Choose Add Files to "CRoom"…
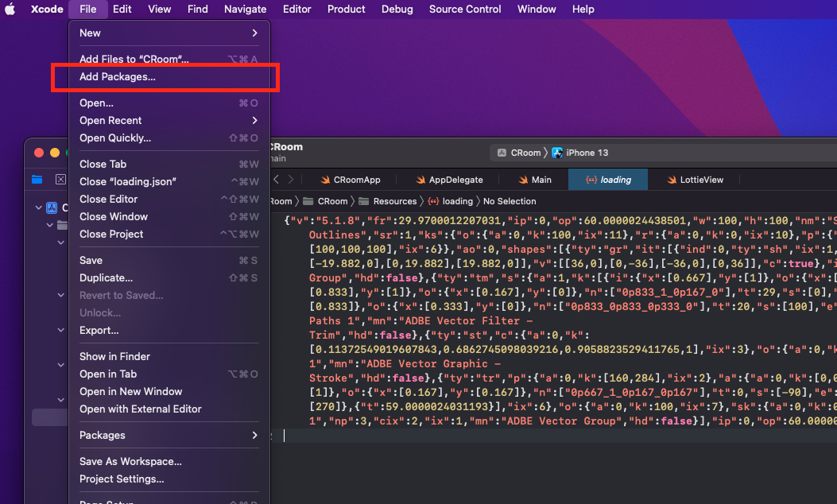 169,60
